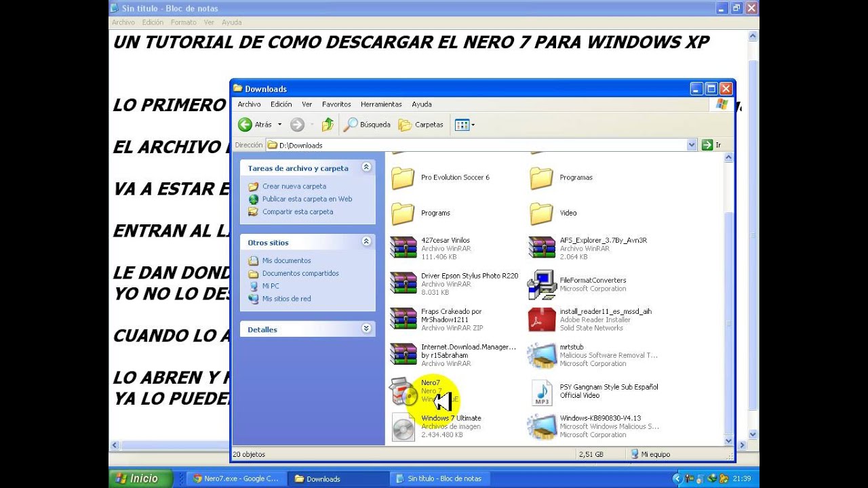Click Compartir esta carpeta link
Screen dimensions: 868x488
click(x=298, y=211)
